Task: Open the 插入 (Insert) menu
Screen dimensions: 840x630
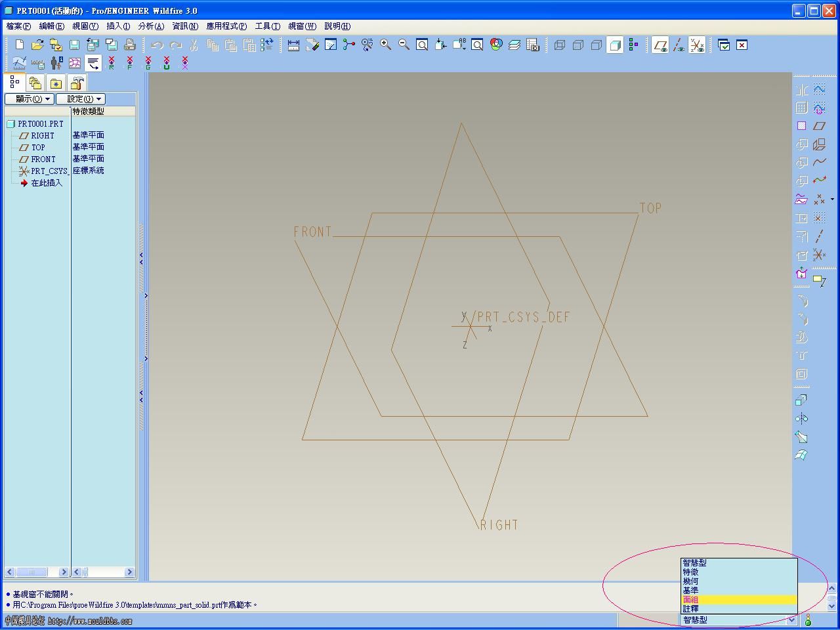Action: pyautogui.click(x=118, y=26)
